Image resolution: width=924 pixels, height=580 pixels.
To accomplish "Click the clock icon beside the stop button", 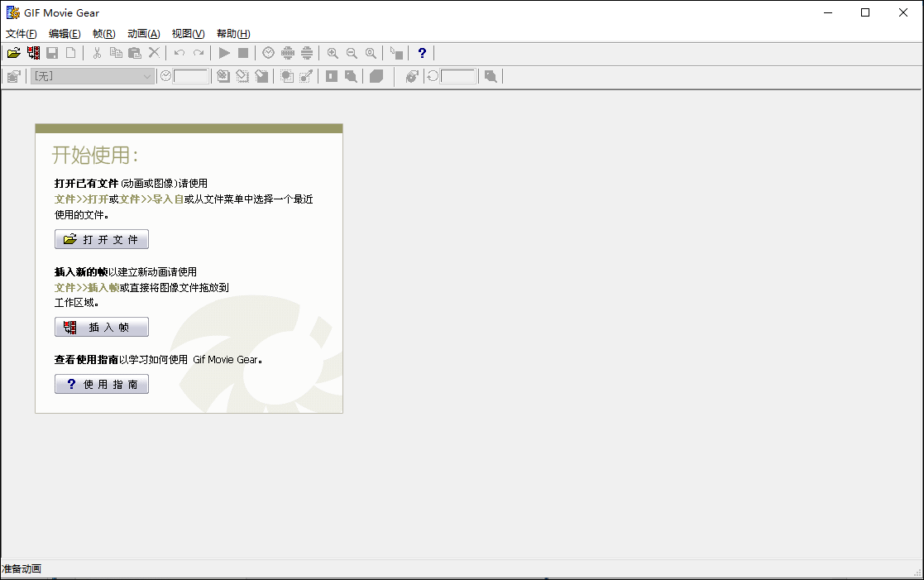I will (x=269, y=53).
